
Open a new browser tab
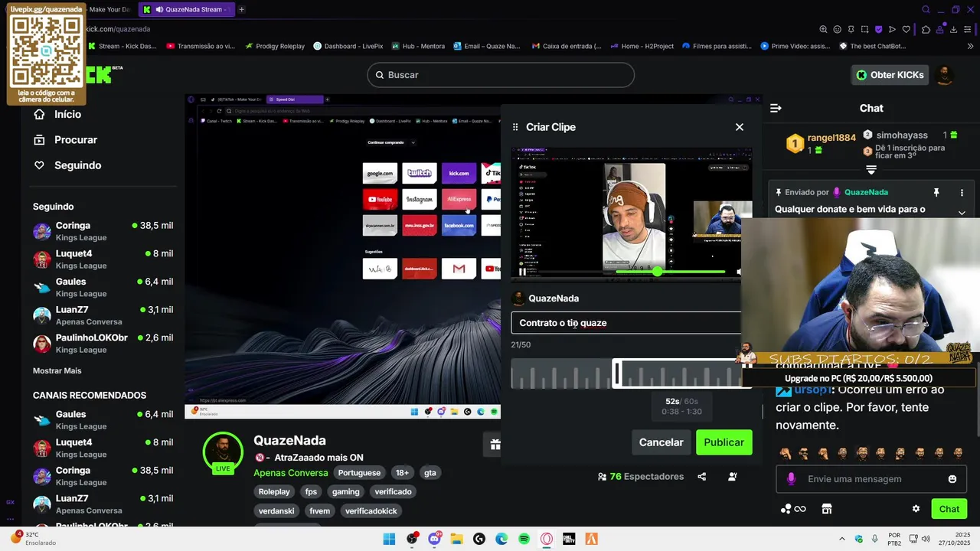(x=242, y=9)
